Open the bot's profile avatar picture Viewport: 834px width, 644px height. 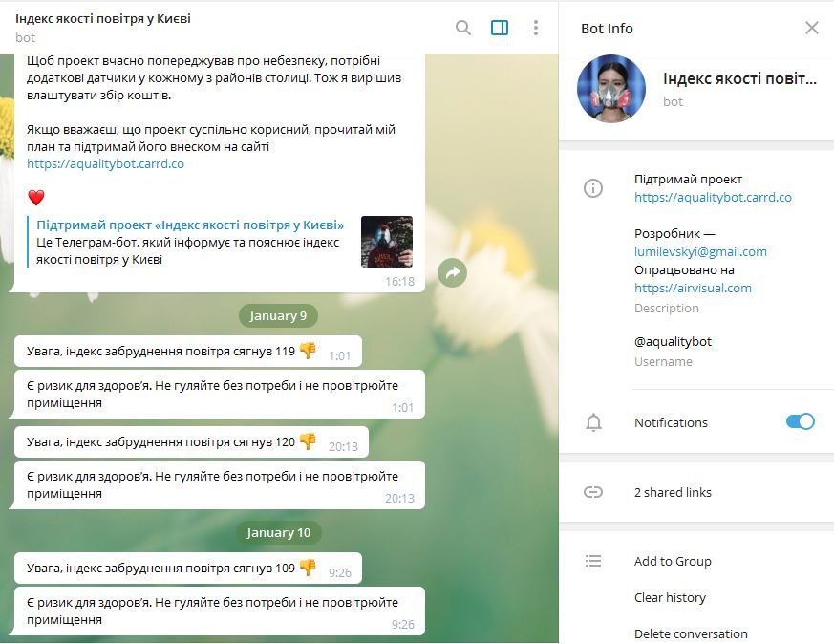[611, 89]
